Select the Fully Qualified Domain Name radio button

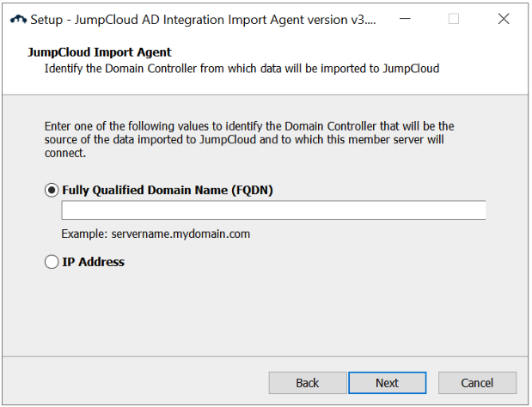click(52, 191)
